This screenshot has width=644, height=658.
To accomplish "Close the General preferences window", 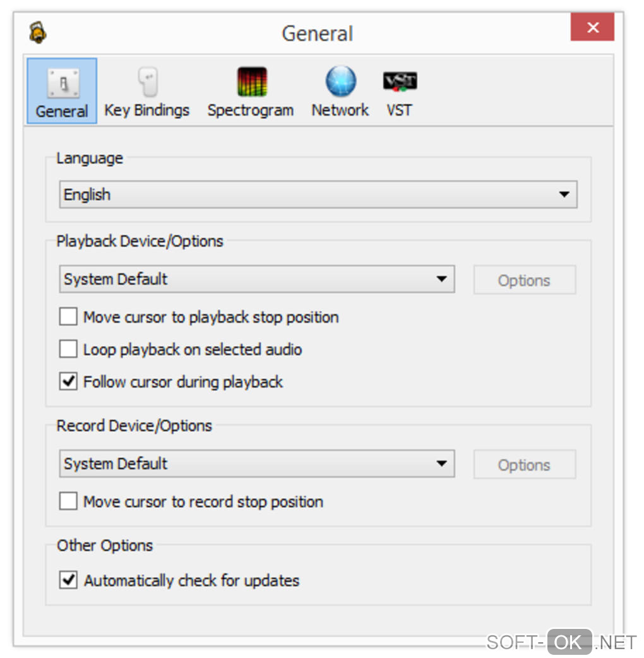I will (592, 28).
